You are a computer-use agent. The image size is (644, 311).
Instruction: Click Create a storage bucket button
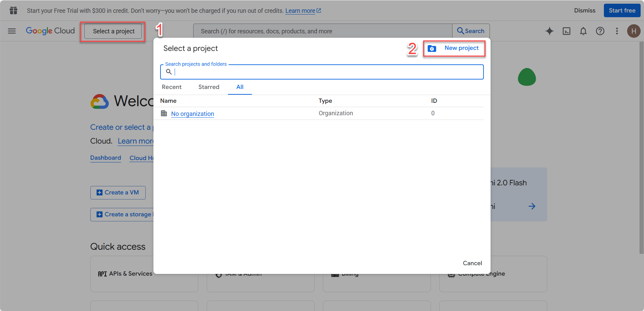point(122,214)
